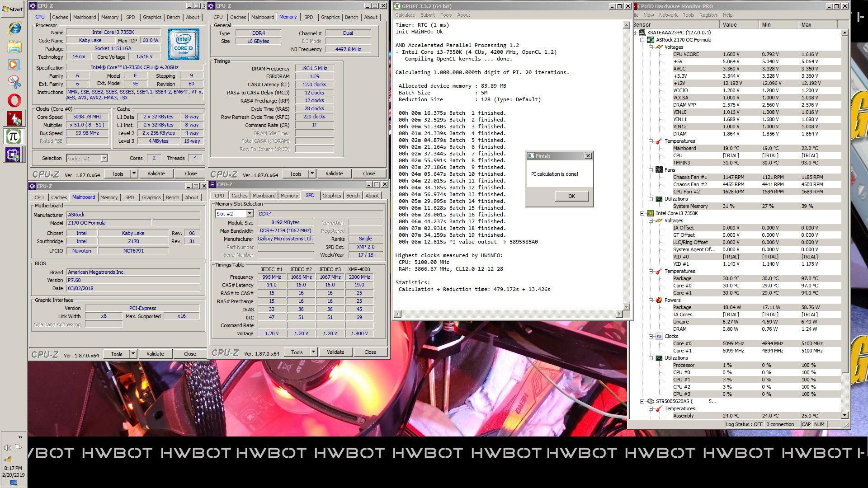Click the show desktop icon below the date
Image resolution: width=868 pixels, height=488 pixels.
tap(13, 483)
